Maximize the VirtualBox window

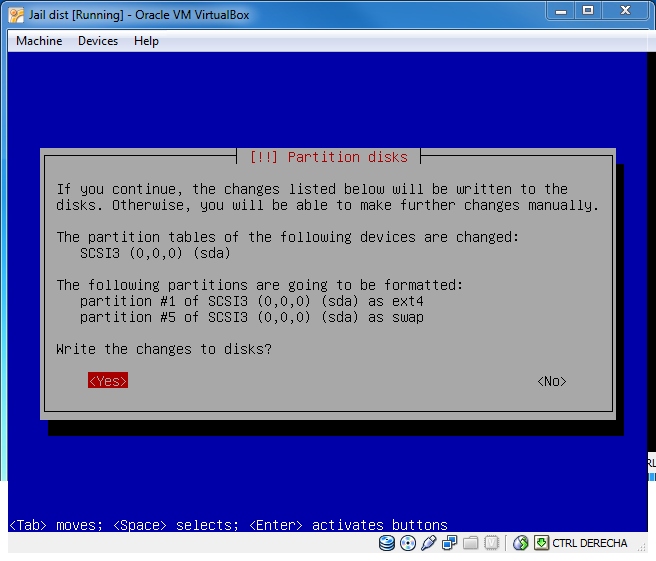point(588,11)
